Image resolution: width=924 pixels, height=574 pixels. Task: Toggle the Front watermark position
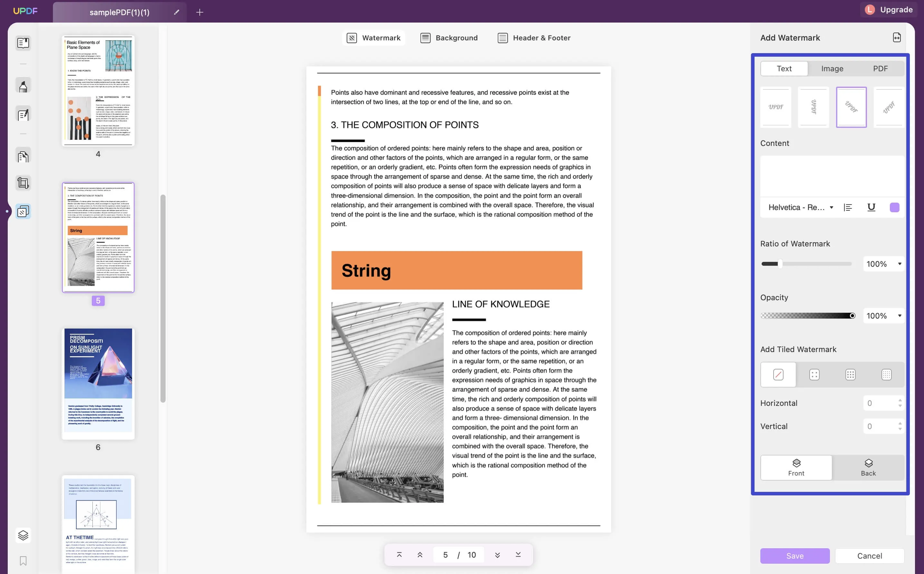click(x=796, y=467)
